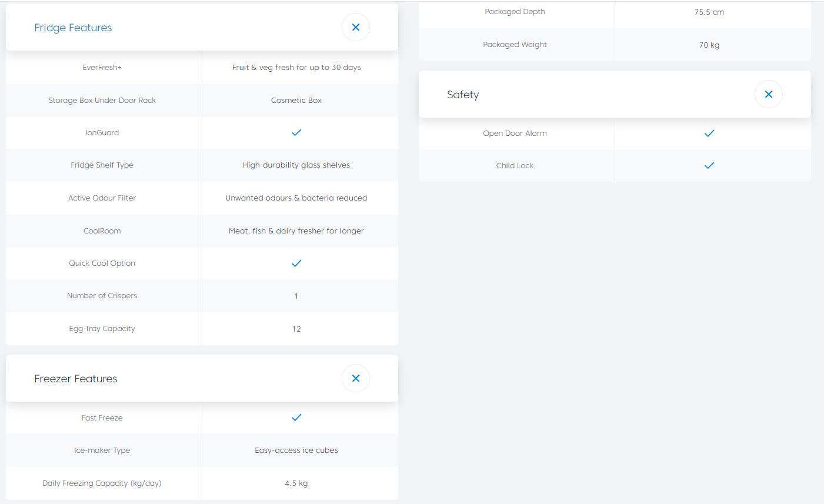Viewport: 824px width, 504px height.
Task: Select the Fast Freeze label
Action: coord(102,418)
